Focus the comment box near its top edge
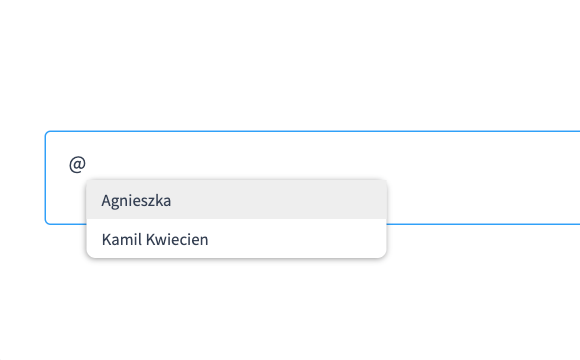Viewport: 580px width, 360px height. point(313,139)
